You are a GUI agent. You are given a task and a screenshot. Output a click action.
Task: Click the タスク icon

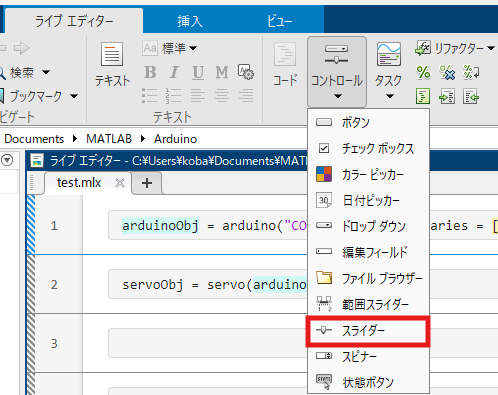click(389, 54)
